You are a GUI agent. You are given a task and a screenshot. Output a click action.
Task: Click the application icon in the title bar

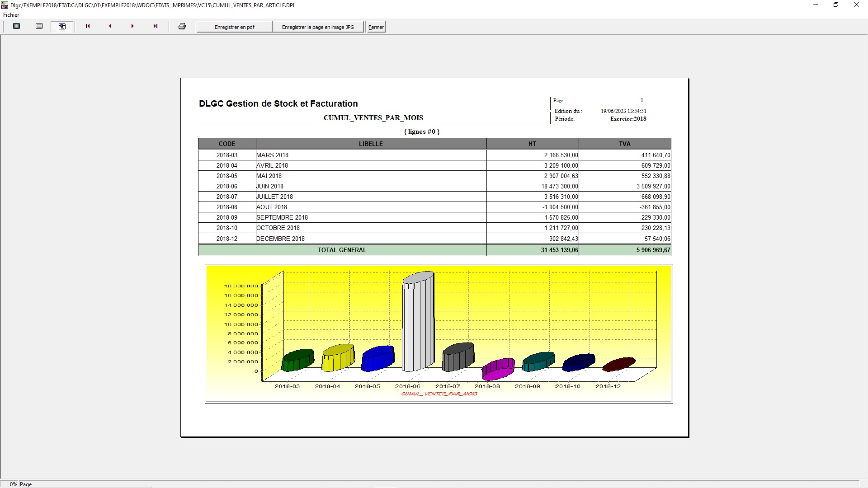click(5, 5)
